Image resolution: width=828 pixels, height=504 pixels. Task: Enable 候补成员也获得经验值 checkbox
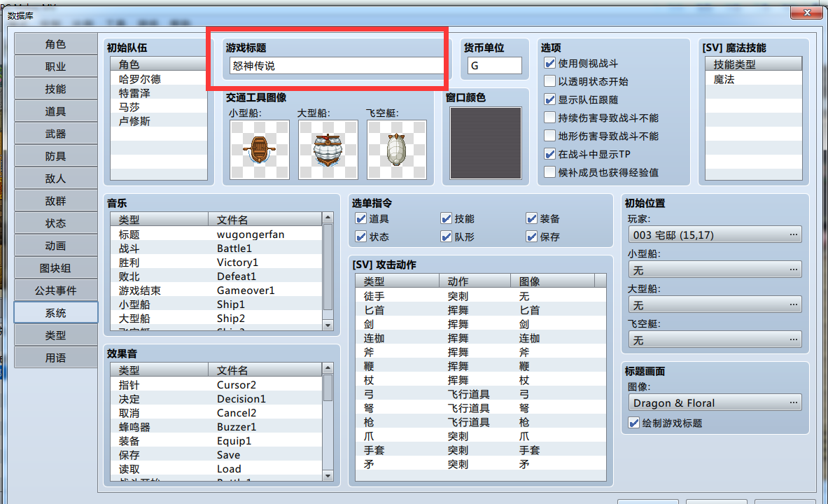(549, 172)
